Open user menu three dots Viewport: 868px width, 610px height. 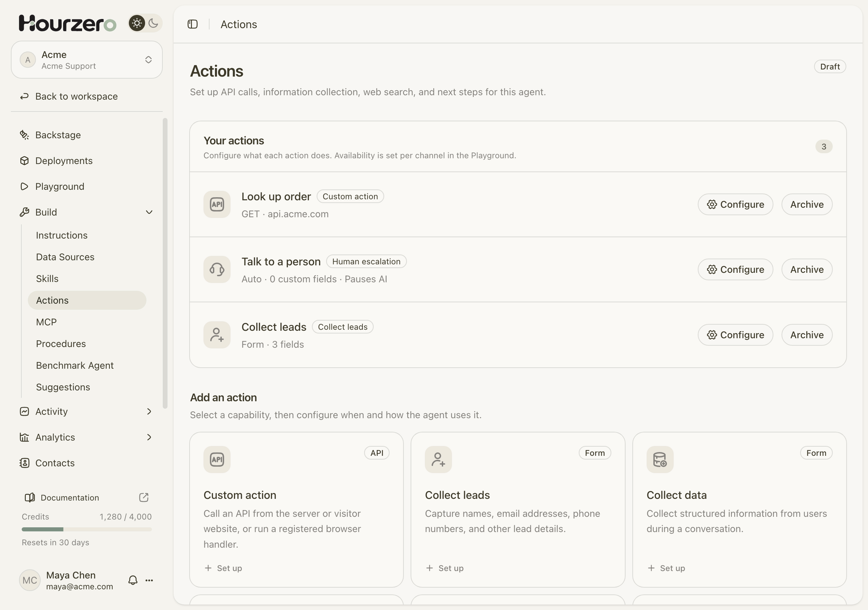click(149, 580)
